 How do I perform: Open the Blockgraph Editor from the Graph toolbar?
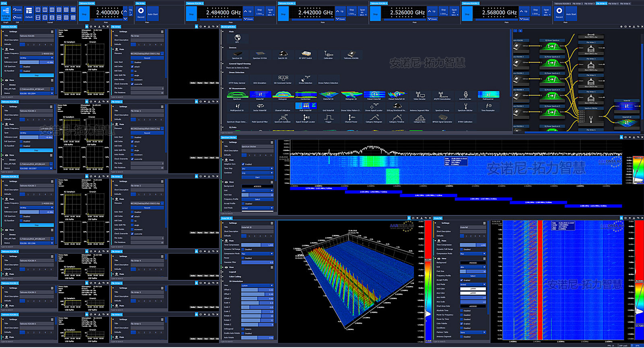(x=5, y=14)
